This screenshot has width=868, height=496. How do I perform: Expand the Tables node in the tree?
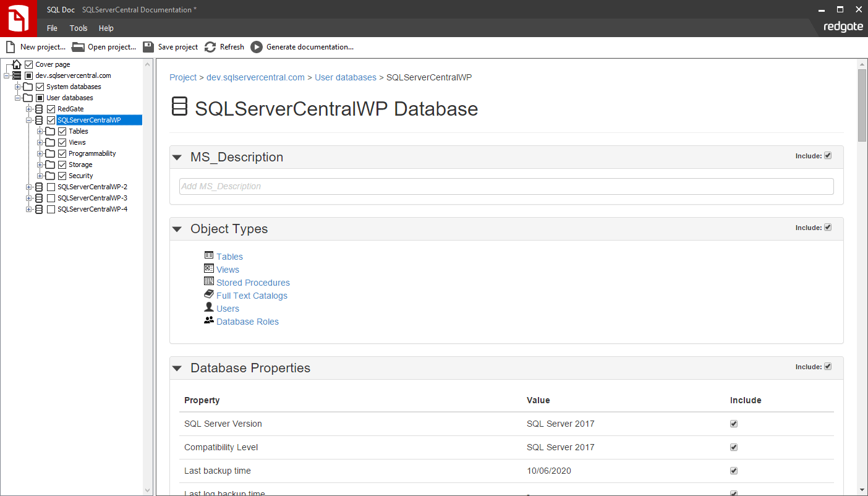pos(40,131)
